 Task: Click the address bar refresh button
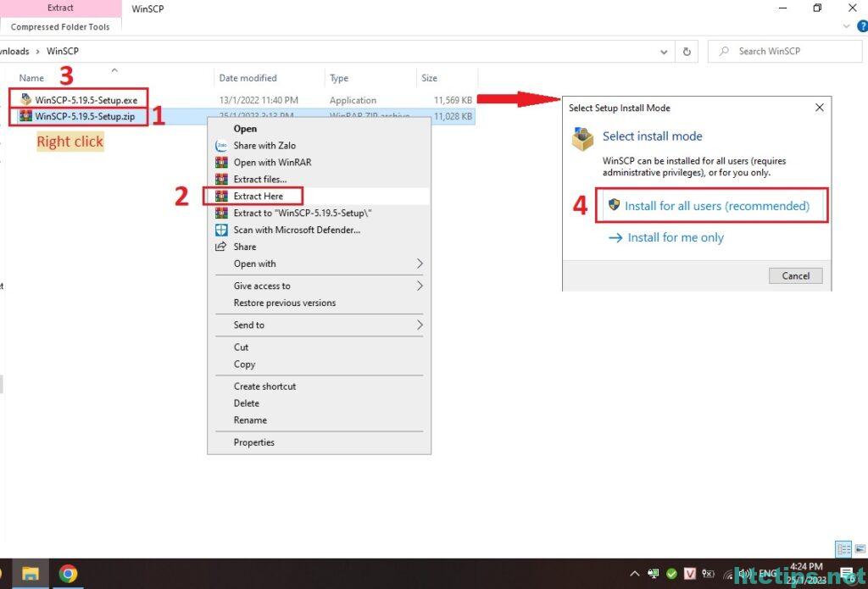coord(687,52)
